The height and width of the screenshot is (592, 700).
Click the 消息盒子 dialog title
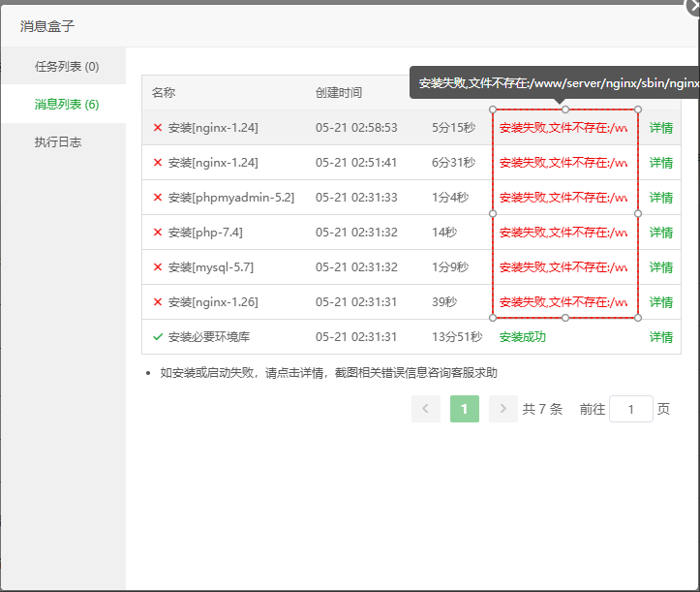(46, 26)
